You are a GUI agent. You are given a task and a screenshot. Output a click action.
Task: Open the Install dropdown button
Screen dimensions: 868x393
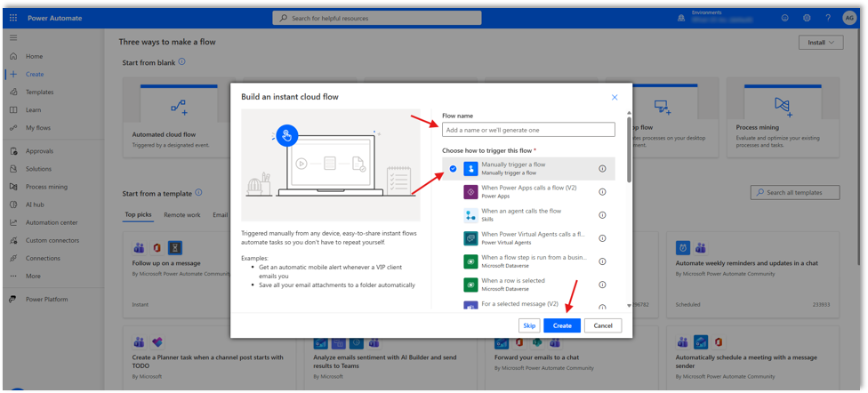pyautogui.click(x=821, y=43)
